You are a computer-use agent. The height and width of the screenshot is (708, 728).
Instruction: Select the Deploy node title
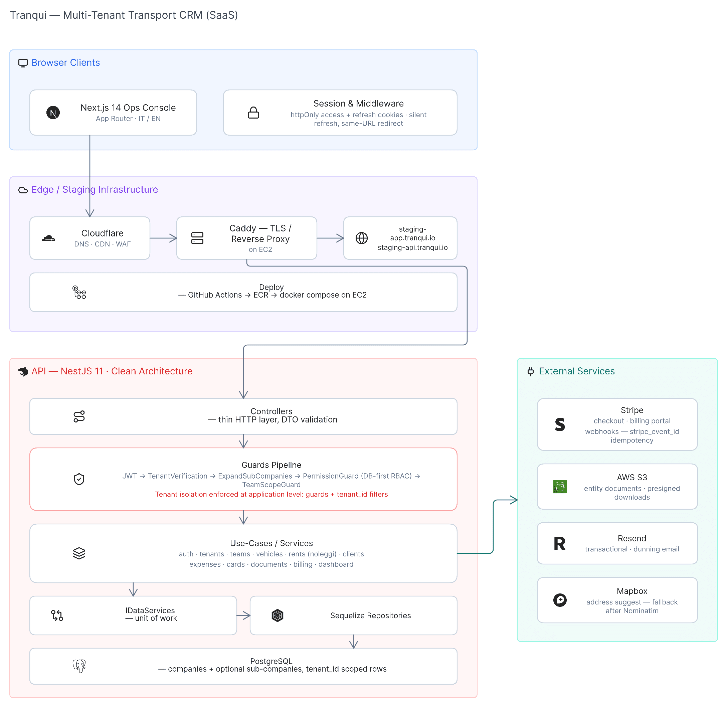tap(271, 287)
